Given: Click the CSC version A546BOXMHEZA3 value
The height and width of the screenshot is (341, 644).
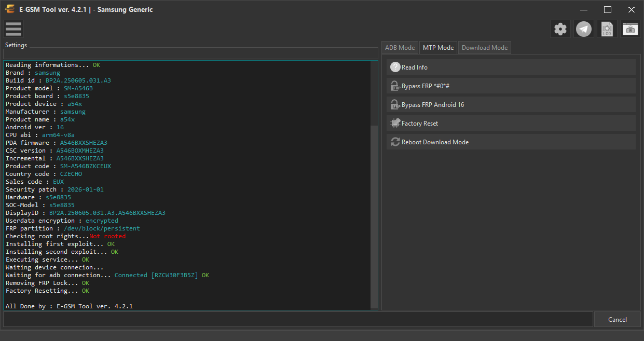Looking at the screenshot, I should 80,151.
